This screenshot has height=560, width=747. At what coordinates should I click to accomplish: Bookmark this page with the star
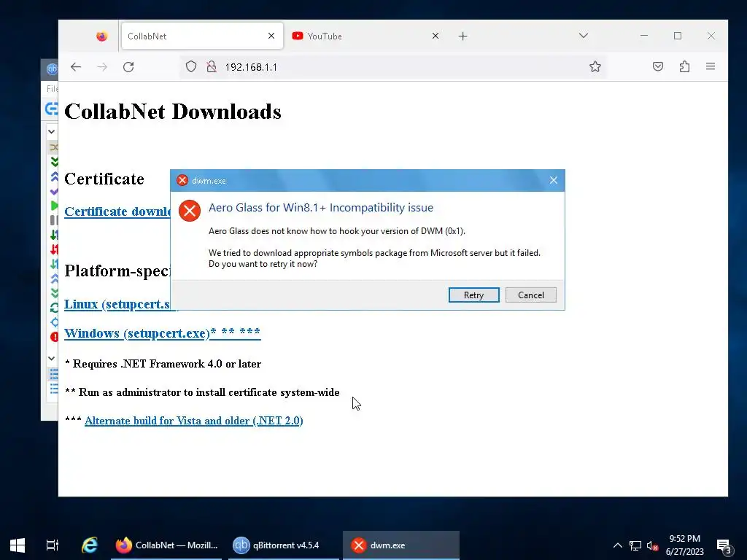[595, 67]
